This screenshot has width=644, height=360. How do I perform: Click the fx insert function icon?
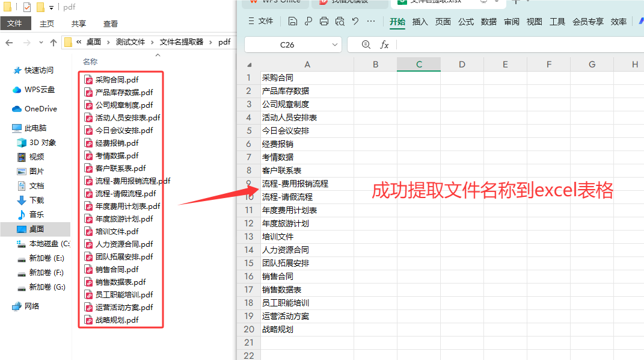coord(384,45)
